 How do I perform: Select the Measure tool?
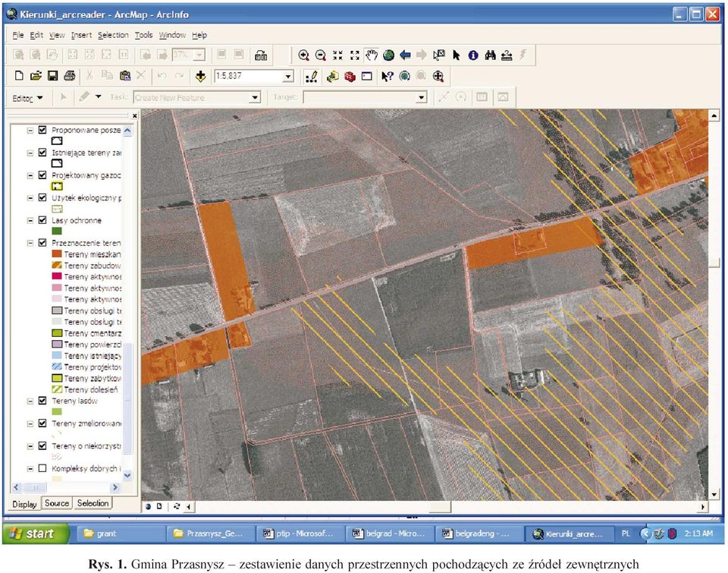point(507,55)
